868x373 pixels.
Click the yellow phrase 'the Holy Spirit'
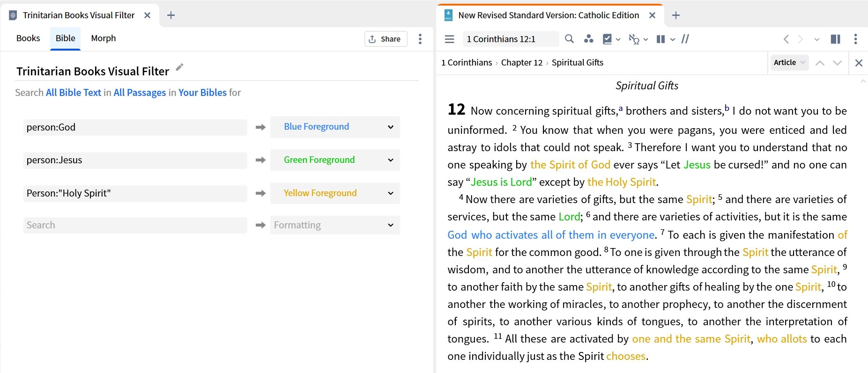[x=622, y=182]
